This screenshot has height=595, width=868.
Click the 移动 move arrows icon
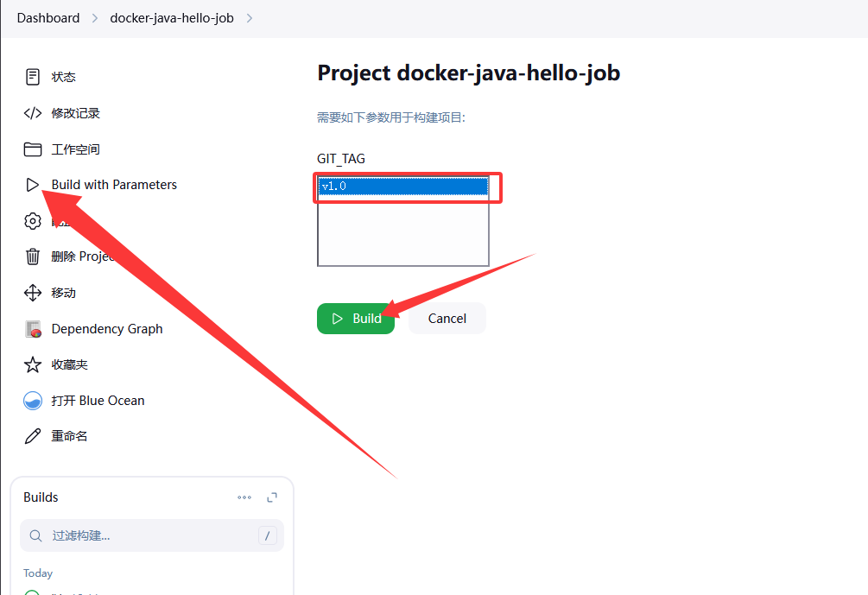point(33,293)
